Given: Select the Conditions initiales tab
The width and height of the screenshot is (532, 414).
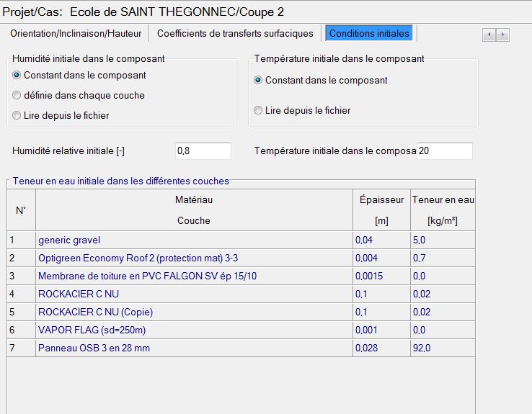Looking at the screenshot, I should pyautogui.click(x=369, y=33).
